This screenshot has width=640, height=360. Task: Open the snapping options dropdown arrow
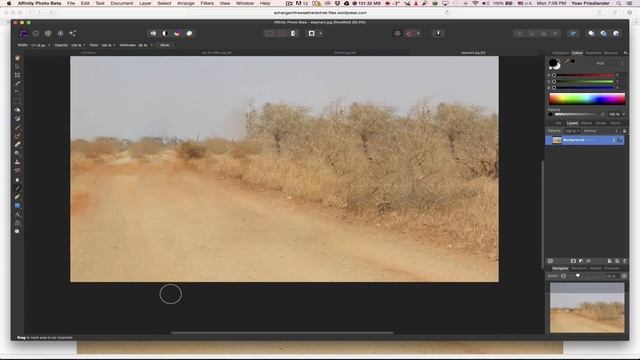pyautogui.click(x=418, y=33)
